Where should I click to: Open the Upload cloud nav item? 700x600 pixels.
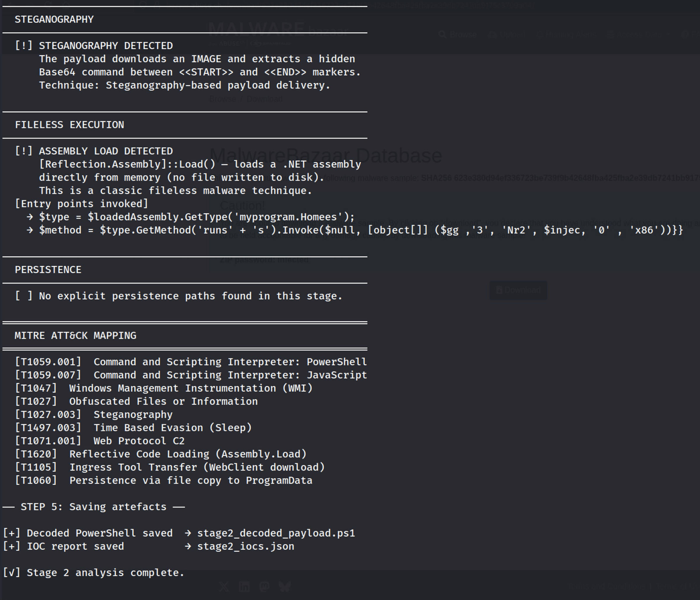(x=507, y=34)
